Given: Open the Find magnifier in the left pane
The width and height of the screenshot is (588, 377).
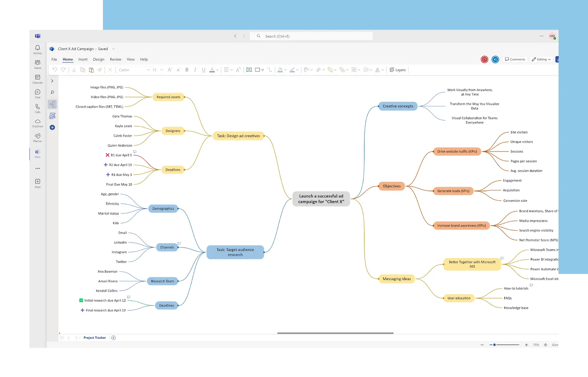Looking at the screenshot, I should click(x=52, y=93).
